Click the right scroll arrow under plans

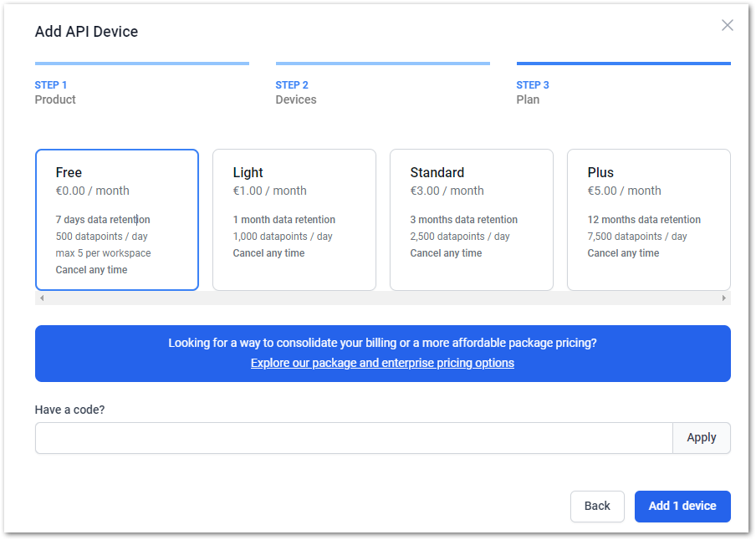point(723,298)
